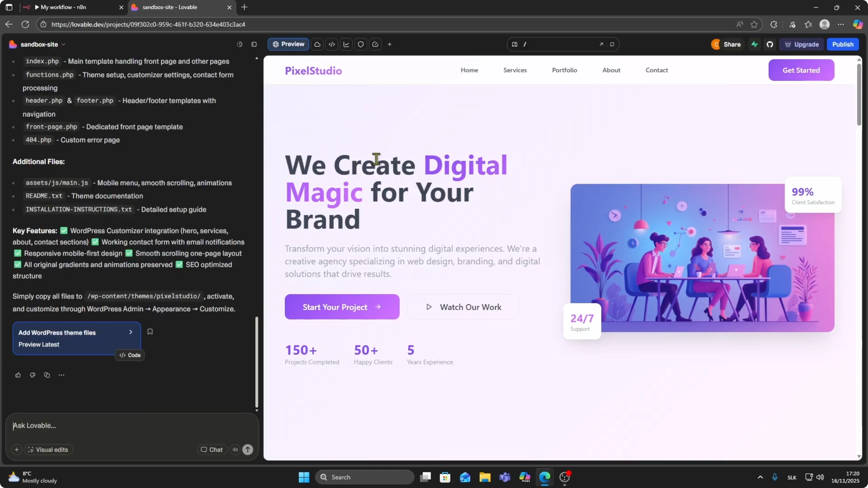Open preview in new tab arrow icon

point(601,45)
